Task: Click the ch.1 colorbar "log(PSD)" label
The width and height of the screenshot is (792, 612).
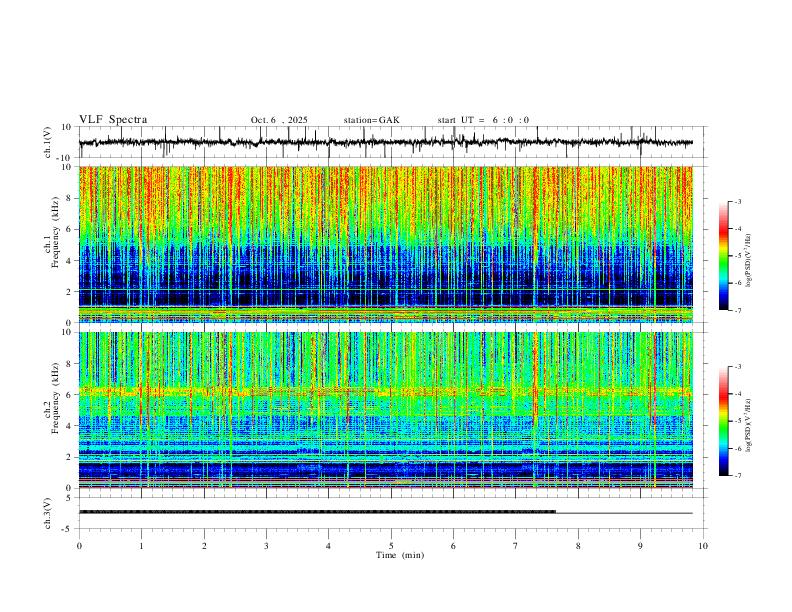Action: pos(749,261)
